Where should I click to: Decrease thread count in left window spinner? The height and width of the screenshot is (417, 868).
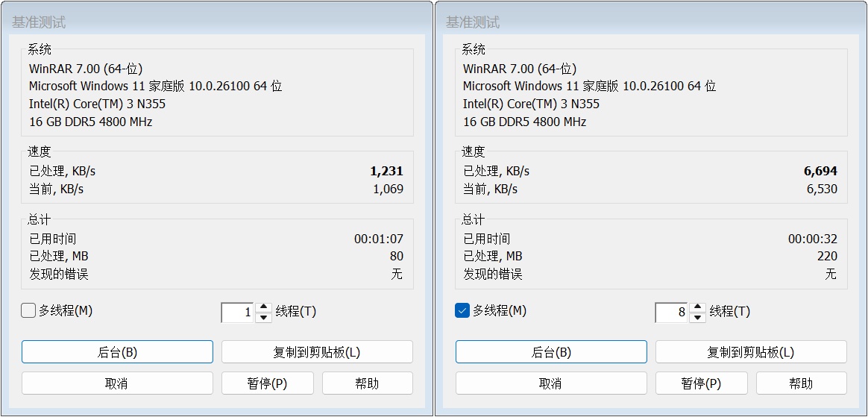[x=263, y=318]
